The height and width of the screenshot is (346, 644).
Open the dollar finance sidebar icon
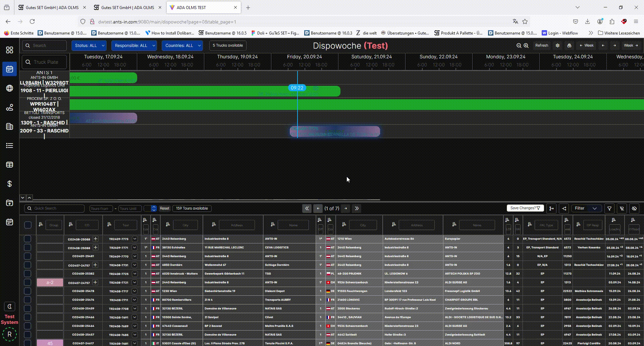[x=9, y=184]
